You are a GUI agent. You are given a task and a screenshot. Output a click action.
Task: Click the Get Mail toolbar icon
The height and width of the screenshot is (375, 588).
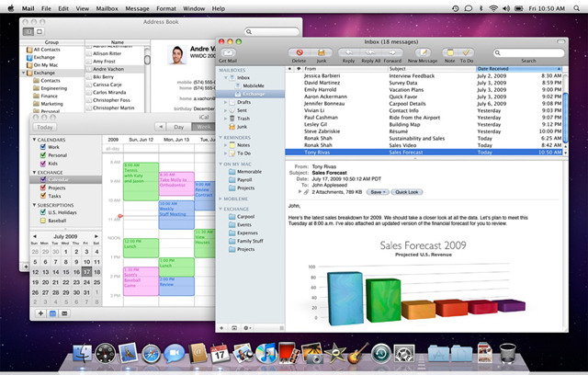(228, 53)
